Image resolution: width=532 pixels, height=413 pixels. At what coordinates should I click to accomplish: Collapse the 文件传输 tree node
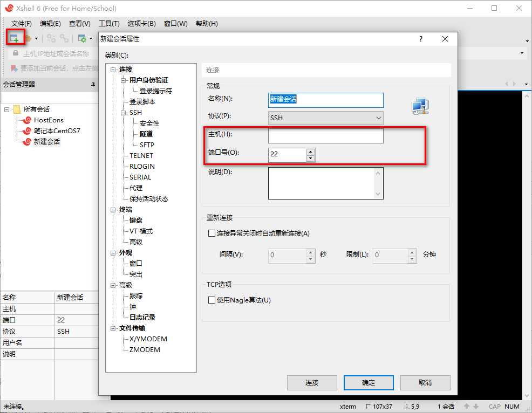pyautogui.click(x=113, y=328)
